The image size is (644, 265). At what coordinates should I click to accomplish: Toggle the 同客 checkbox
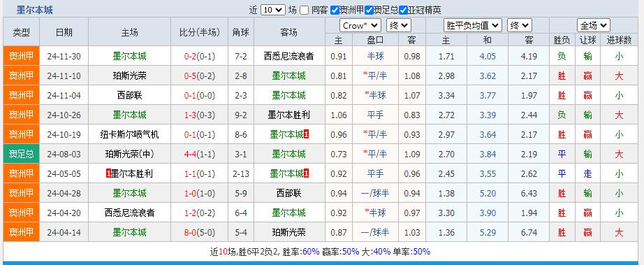304,10
